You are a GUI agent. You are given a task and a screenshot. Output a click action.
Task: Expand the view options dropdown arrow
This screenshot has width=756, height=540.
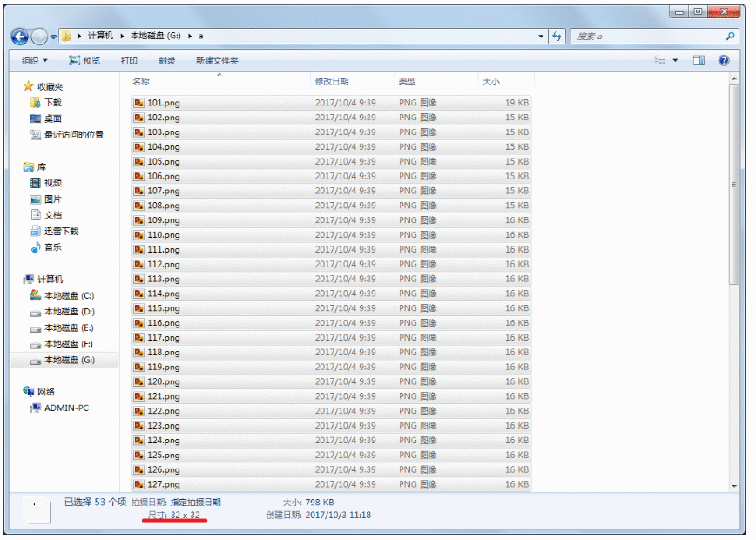[675, 60]
